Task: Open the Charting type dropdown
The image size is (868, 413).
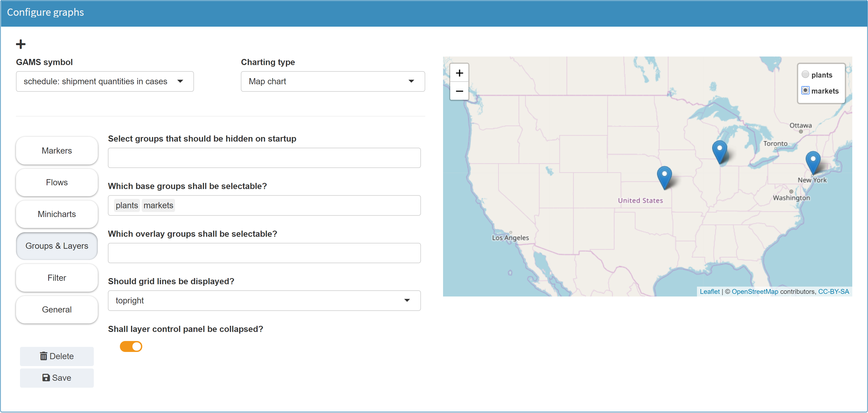Action: pyautogui.click(x=332, y=81)
